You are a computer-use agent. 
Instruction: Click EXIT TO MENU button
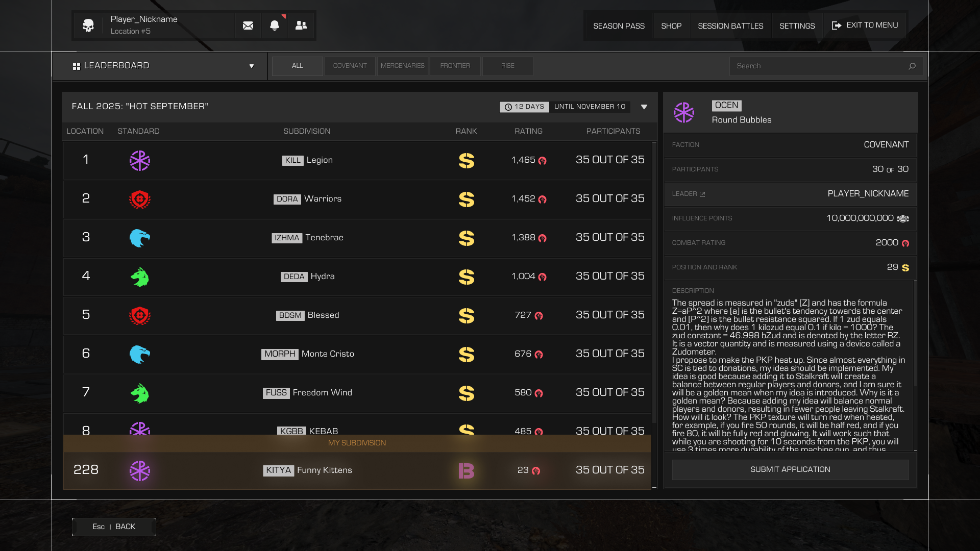pos(865,26)
